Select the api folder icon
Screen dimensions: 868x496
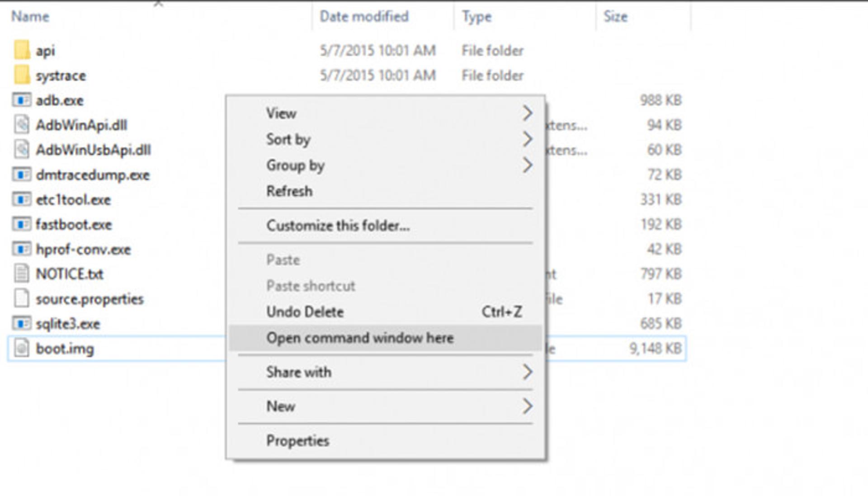[22, 50]
